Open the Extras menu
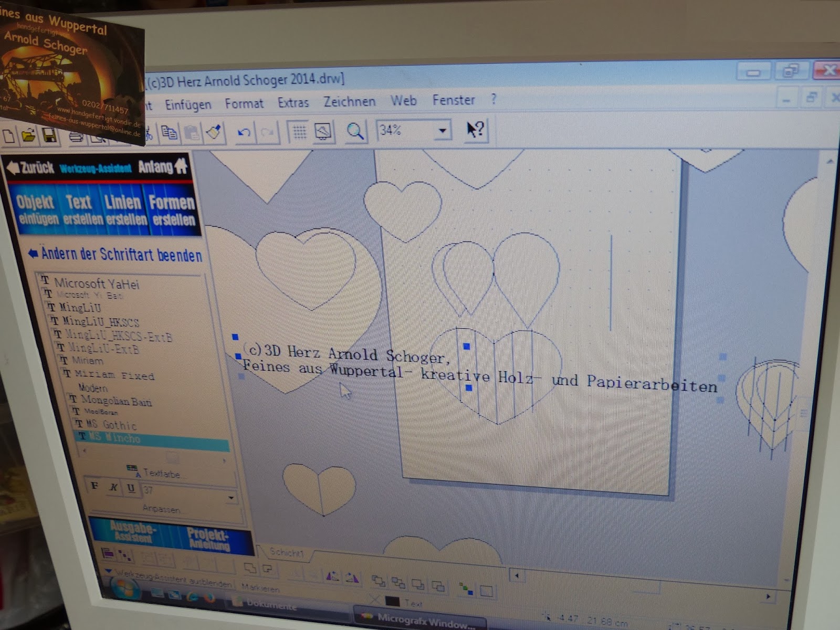 point(293,102)
